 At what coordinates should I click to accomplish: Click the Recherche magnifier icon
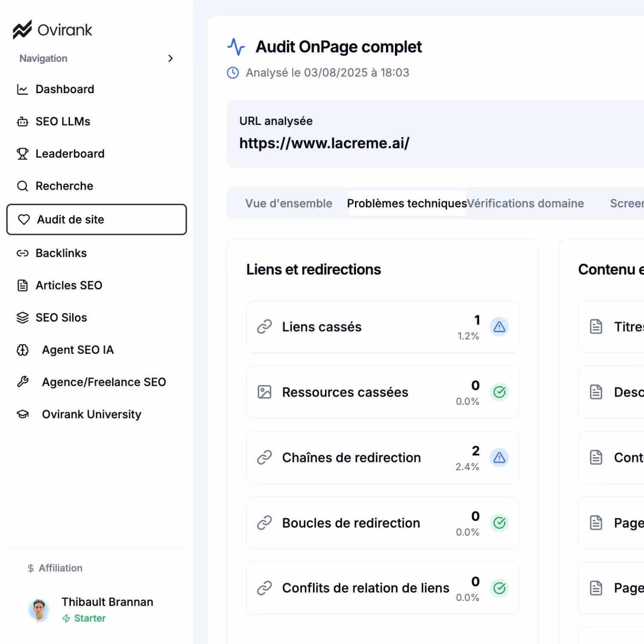[x=22, y=186]
